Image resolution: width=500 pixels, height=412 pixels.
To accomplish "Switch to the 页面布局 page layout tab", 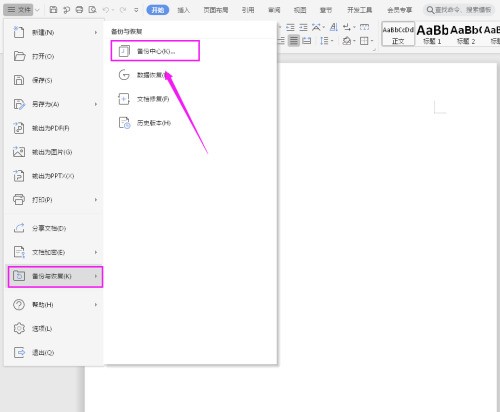I will [x=216, y=10].
